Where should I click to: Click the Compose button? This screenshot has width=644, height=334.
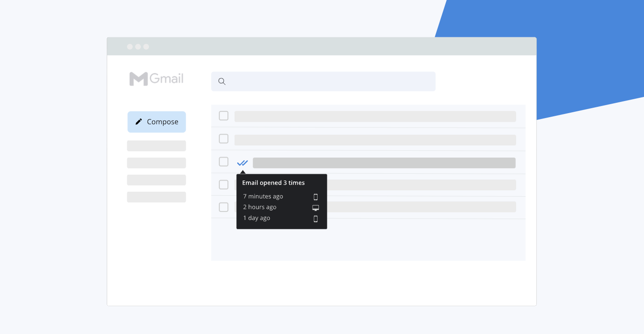pyautogui.click(x=157, y=122)
